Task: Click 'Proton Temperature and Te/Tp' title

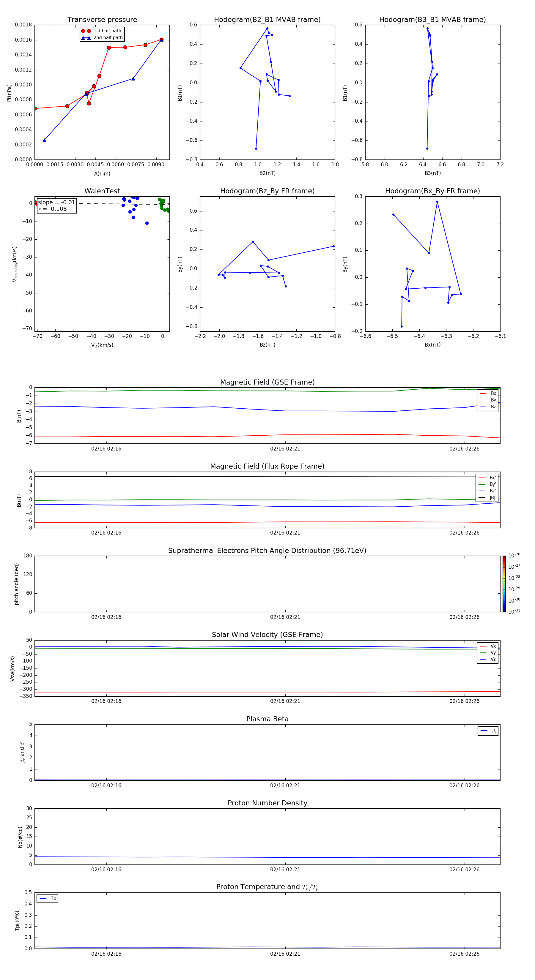Action: [x=267, y=887]
